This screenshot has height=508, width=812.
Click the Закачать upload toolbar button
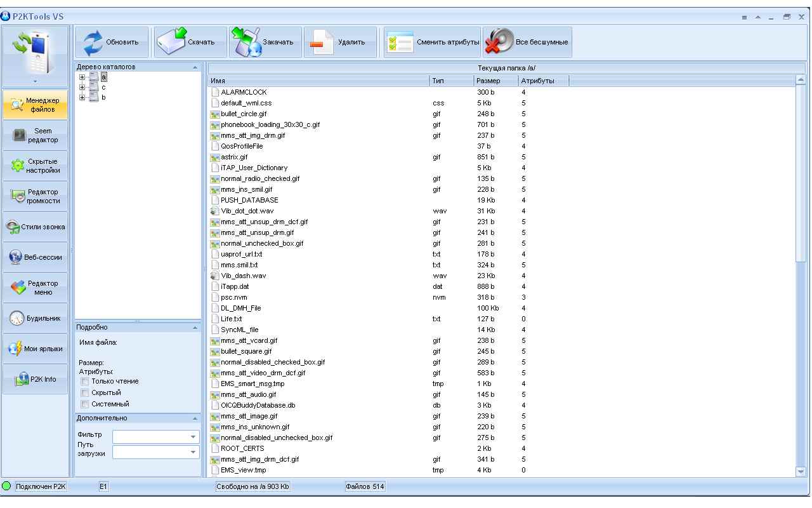pos(265,42)
